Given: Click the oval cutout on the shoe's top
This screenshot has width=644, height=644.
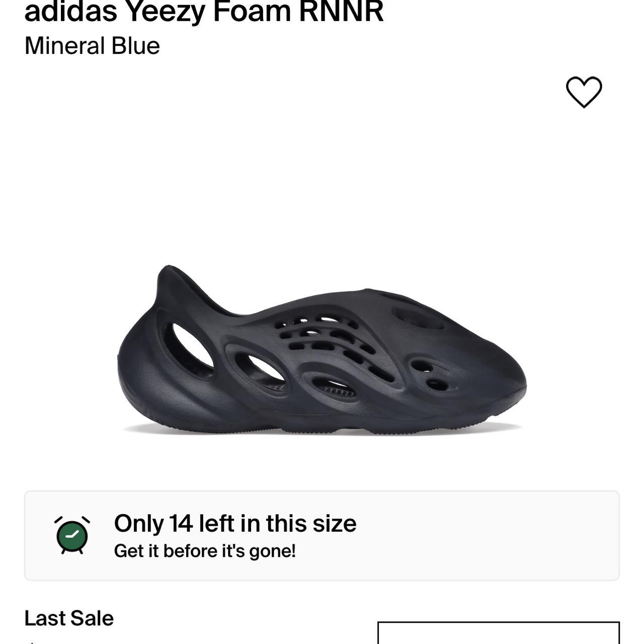Looking at the screenshot, I should tap(417, 318).
